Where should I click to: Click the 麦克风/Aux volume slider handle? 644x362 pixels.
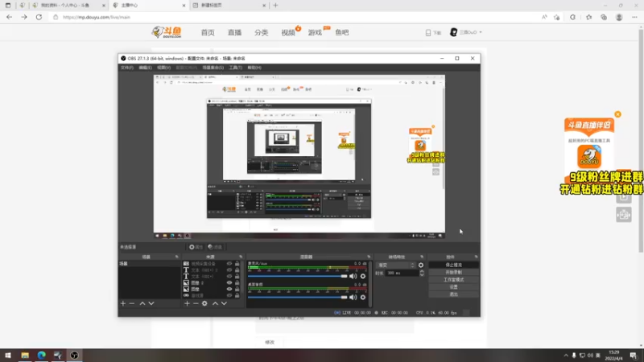tap(344, 276)
